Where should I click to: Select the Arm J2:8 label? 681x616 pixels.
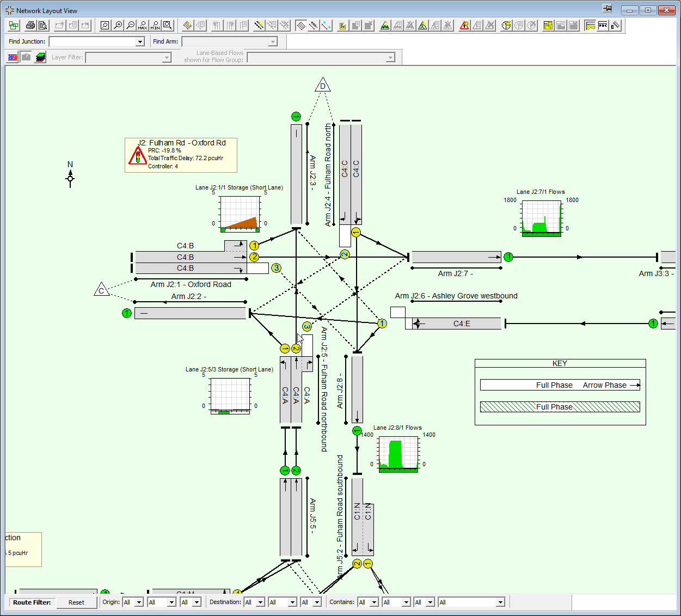click(x=340, y=391)
